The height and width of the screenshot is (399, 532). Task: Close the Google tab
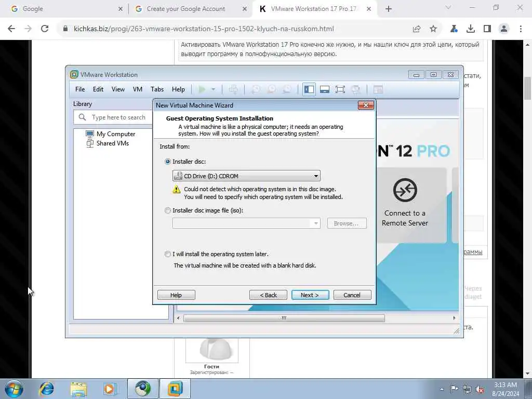click(121, 9)
